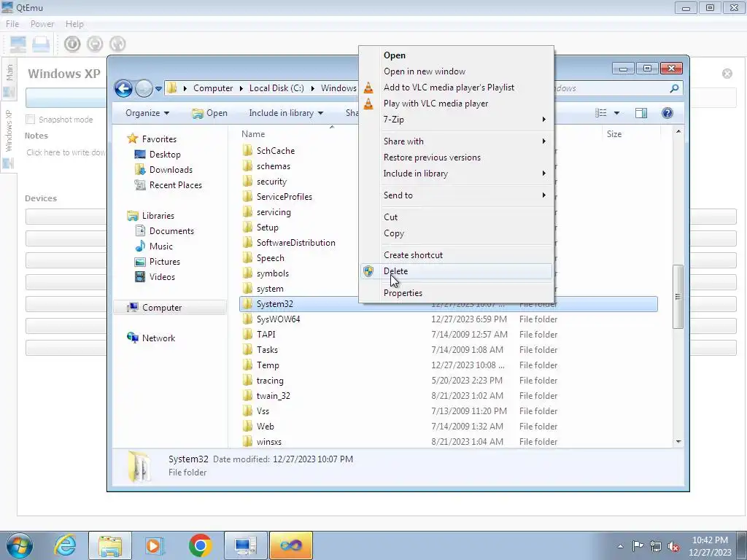The image size is (747, 560).
Task: Click the muted volume tray icon
Action: click(673, 547)
